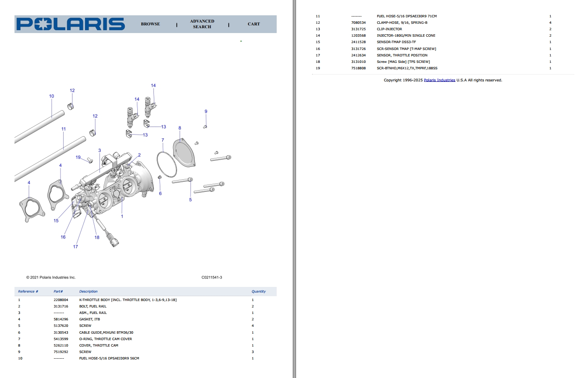Screen dimensions: 588x378
Task: View the CART
Action: click(x=254, y=24)
